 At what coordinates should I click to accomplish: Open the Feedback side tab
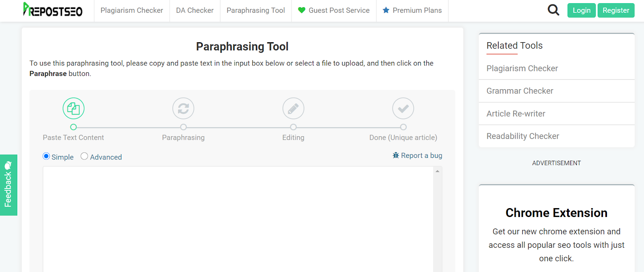tap(8, 185)
